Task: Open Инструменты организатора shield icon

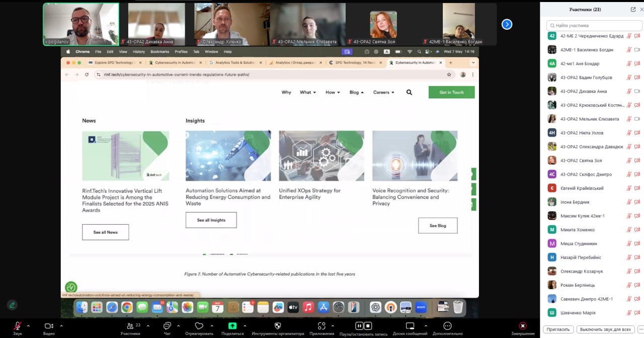Action: pos(278,326)
